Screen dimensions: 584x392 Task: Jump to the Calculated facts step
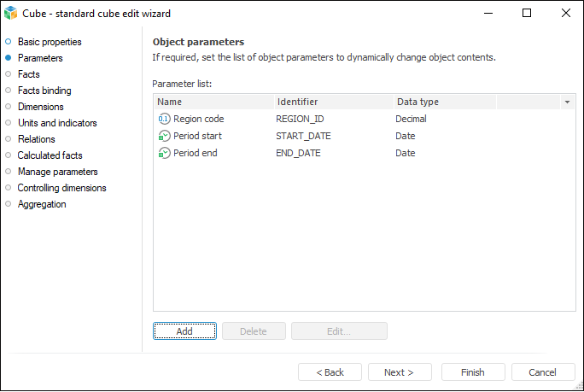pos(50,155)
